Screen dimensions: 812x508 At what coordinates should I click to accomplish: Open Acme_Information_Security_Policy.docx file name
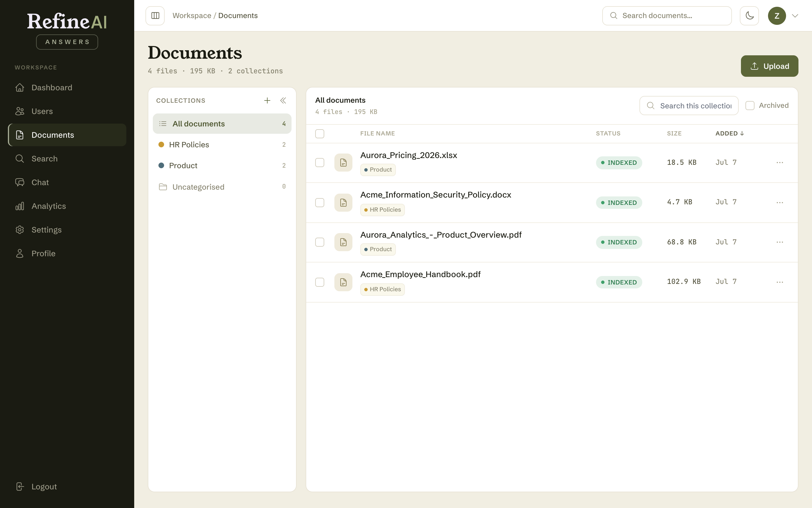point(436,195)
